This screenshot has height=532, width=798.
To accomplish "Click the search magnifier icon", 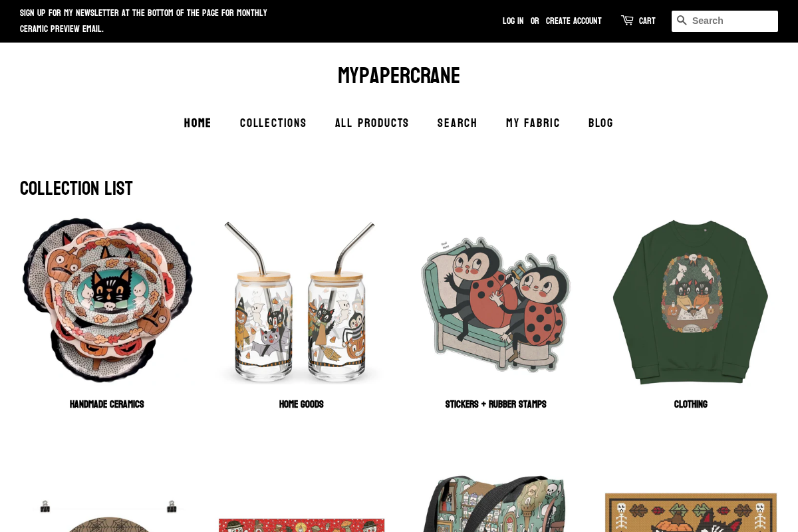I will tap(682, 21).
